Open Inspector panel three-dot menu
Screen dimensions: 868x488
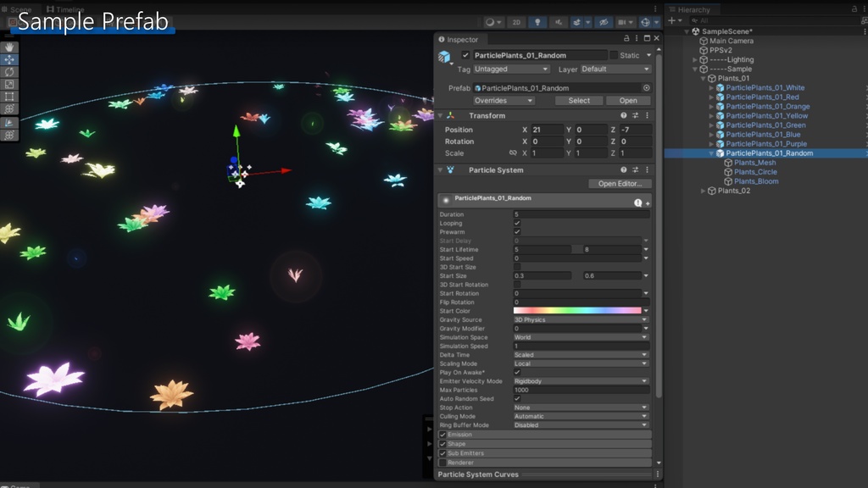pyautogui.click(x=637, y=38)
